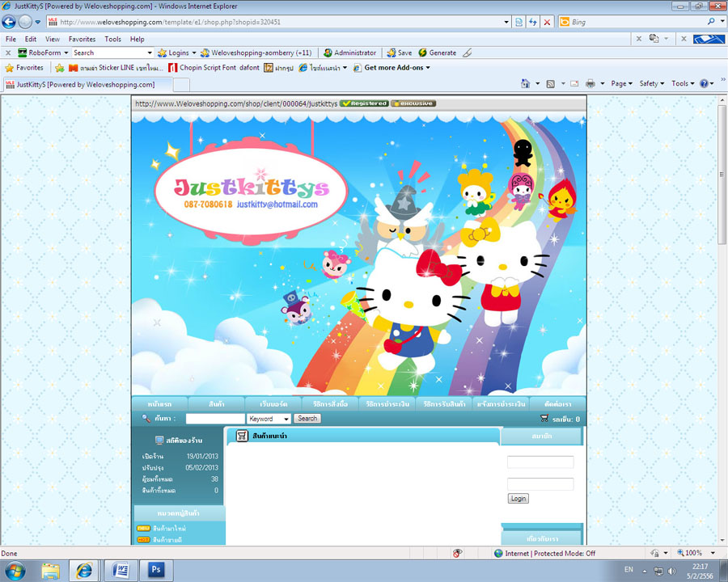Click the shop search text field
This screenshot has width=728, height=582.
click(x=215, y=419)
